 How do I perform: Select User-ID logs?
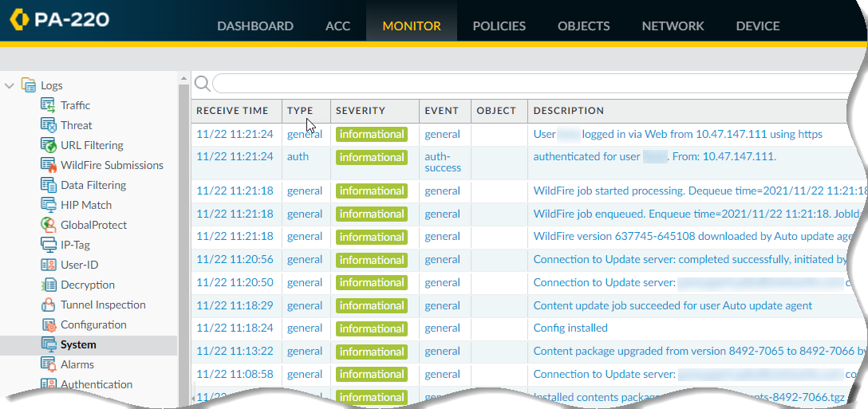coord(80,265)
